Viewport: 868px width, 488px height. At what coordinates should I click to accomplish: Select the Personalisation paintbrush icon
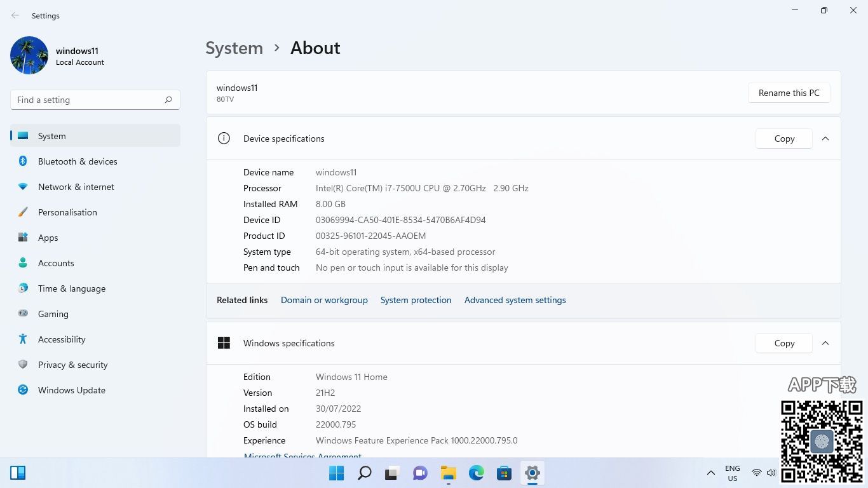click(23, 212)
